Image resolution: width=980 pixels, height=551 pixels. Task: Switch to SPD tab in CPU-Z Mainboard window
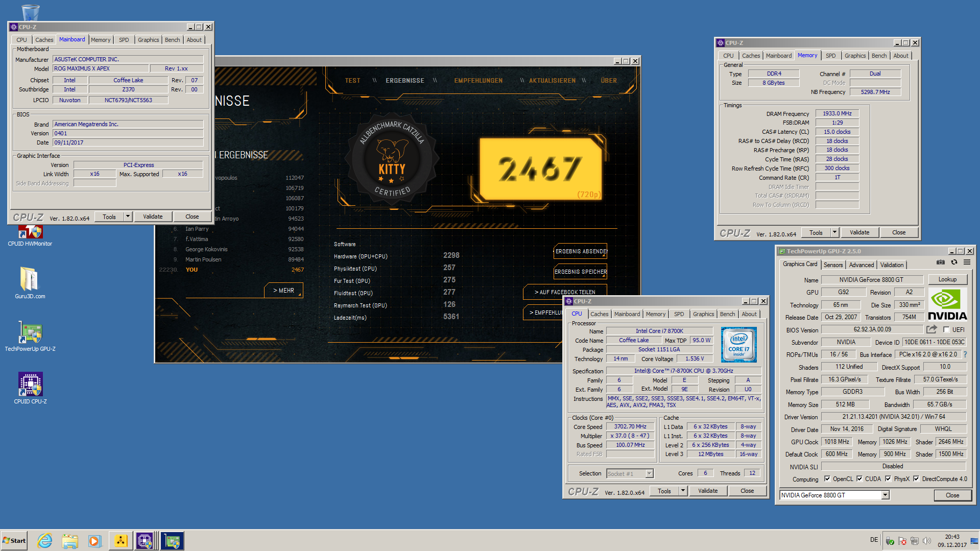[x=124, y=40]
